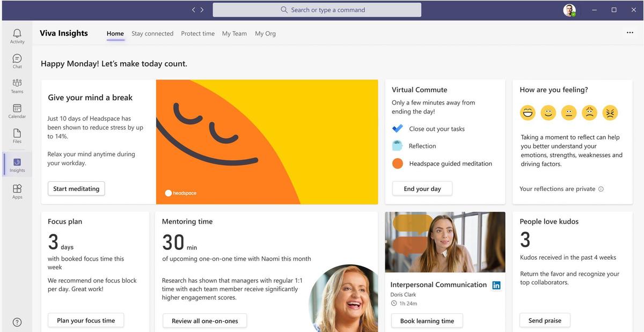Click the search or command box
Viewport: 644px width, 332px height.
(x=317, y=10)
